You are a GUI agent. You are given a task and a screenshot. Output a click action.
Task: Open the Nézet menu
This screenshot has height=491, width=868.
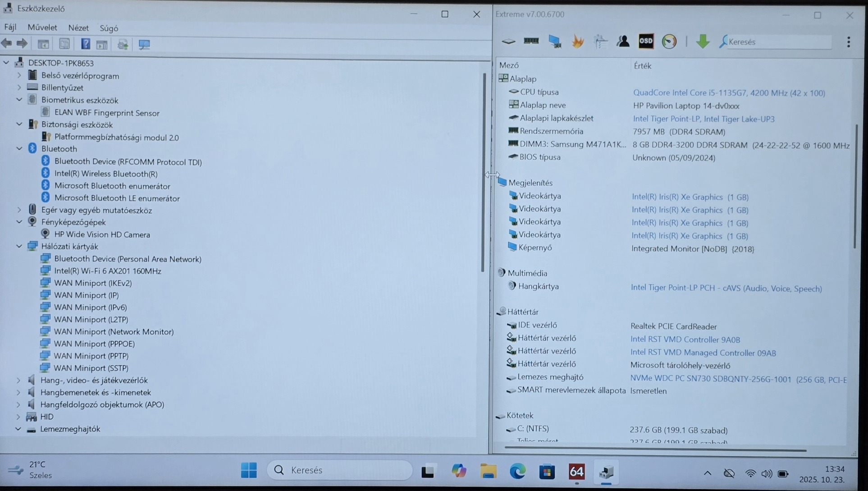[78, 28]
